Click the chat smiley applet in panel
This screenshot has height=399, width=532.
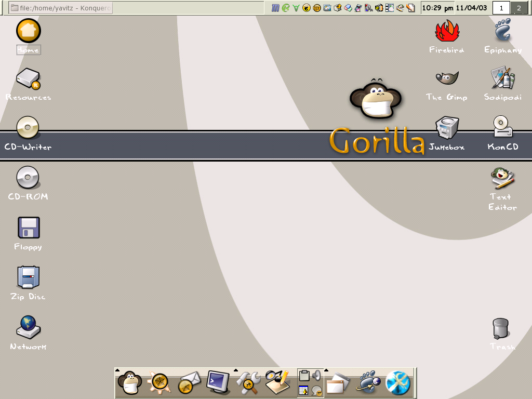click(x=317, y=391)
